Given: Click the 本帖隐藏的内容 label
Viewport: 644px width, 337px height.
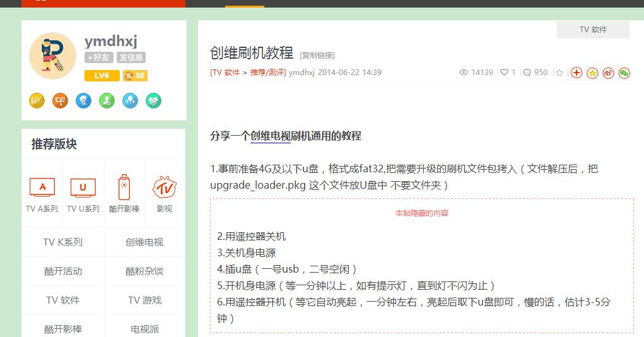Looking at the screenshot, I should tap(422, 213).
